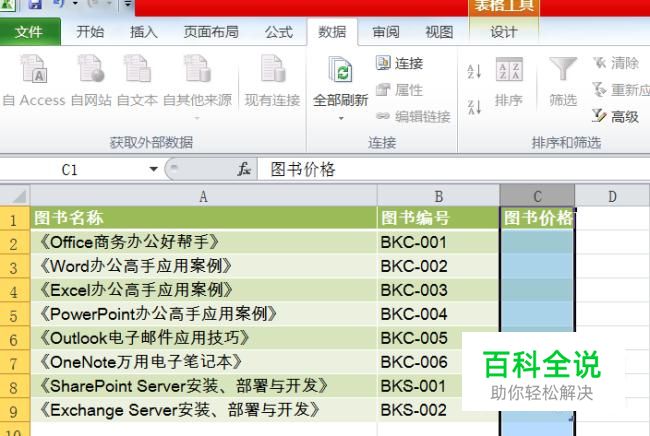The image size is (650, 436).
Task: Click 重新应用 reapply filter
Action: 621,90
